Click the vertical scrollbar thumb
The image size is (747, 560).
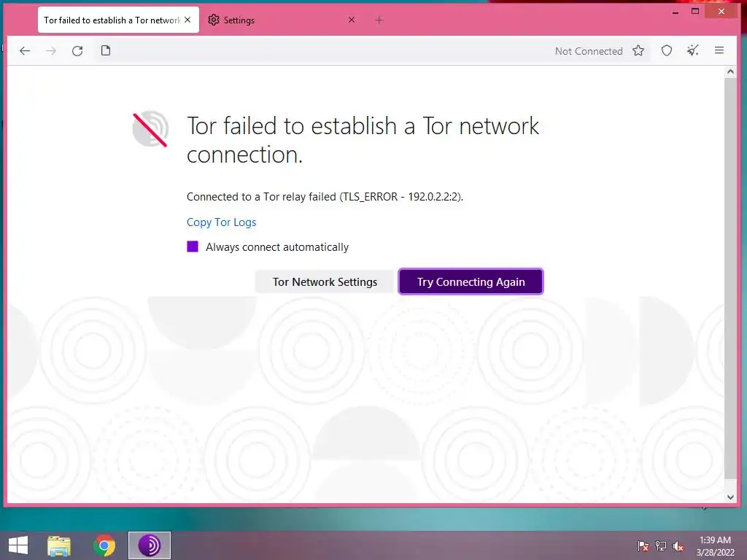click(x=730, y=279)
